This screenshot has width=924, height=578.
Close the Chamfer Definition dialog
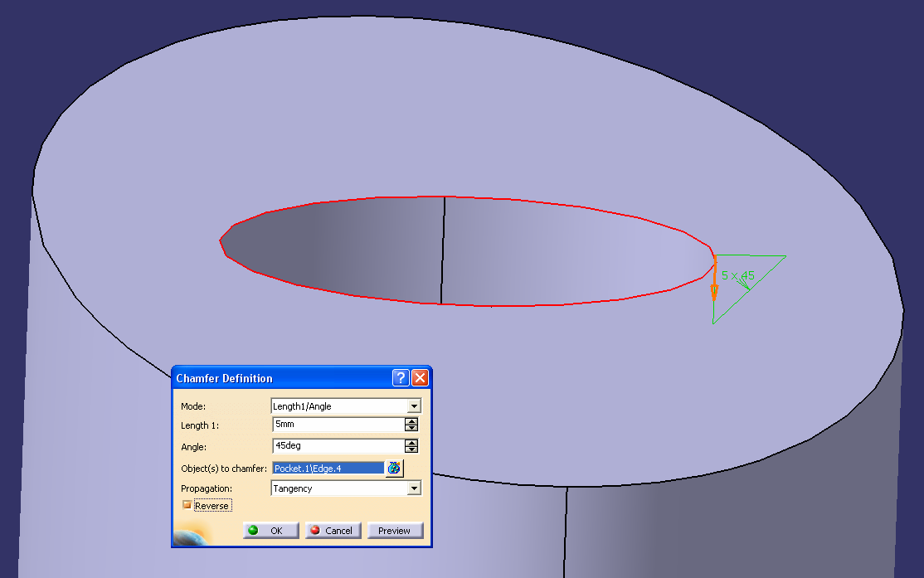[x=420, y=377]
